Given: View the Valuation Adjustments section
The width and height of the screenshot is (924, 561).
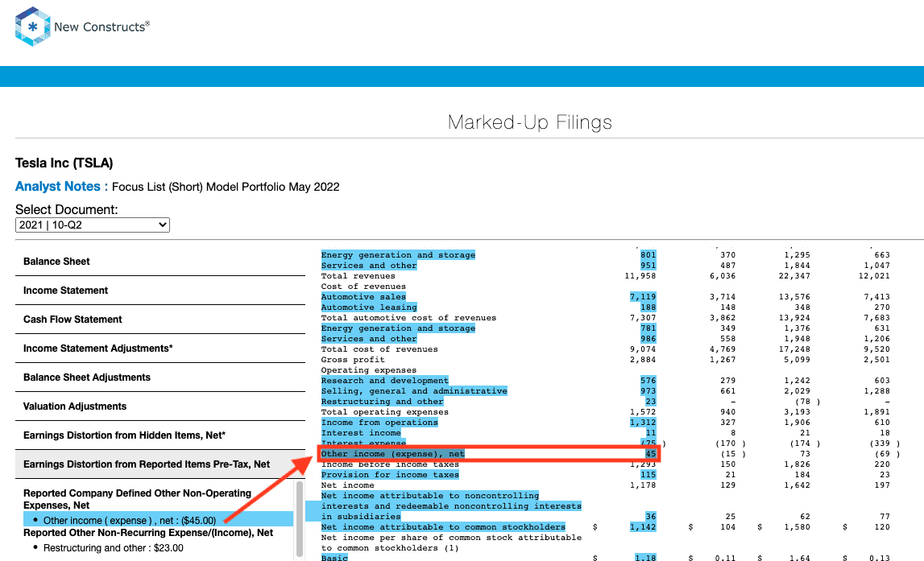Looking at the screenshot, I should click(160, 406).
